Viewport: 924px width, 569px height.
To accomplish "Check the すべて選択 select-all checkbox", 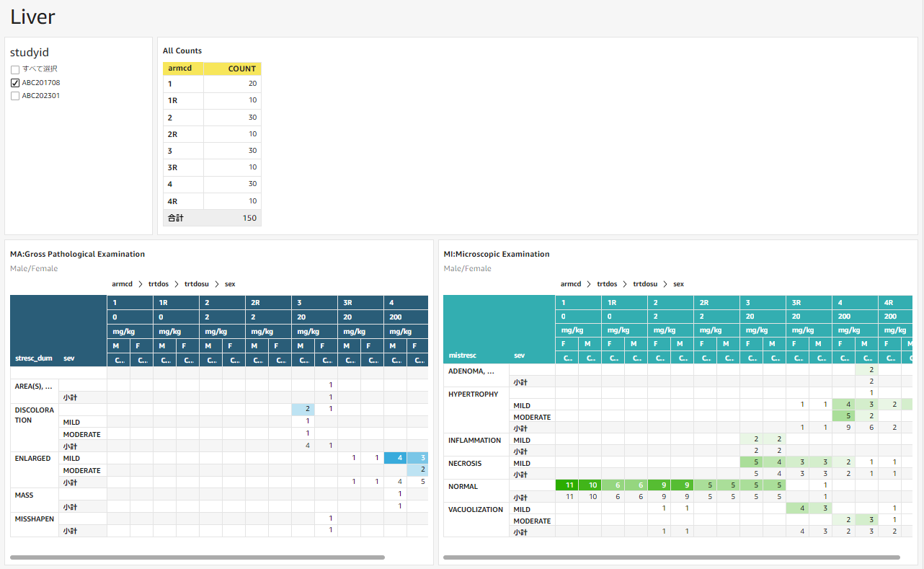I will pos(15,69).
